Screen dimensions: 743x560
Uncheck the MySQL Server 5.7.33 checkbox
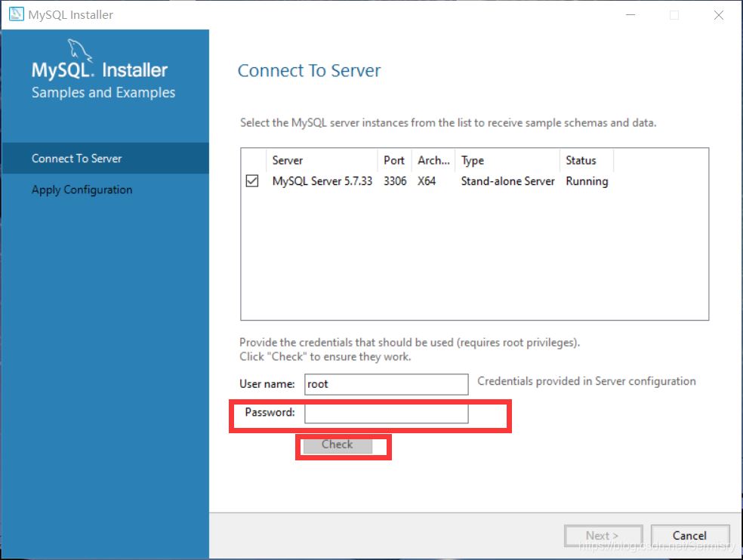(252, 181)
